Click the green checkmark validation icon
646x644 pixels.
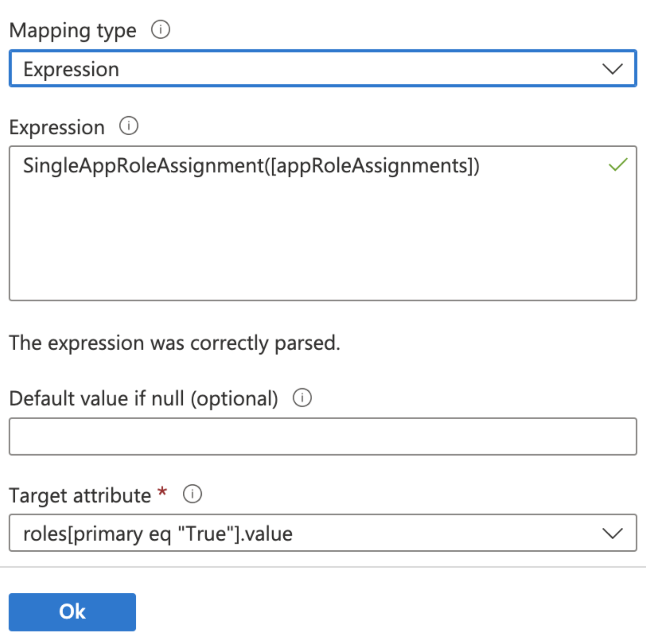(x=618, y=165)
